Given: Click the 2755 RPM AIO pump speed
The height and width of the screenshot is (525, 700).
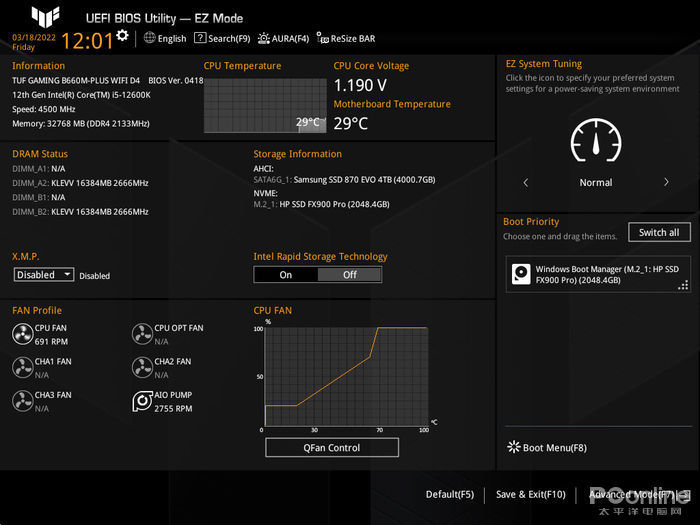Looking at the screenshot, I should (173, 408).
